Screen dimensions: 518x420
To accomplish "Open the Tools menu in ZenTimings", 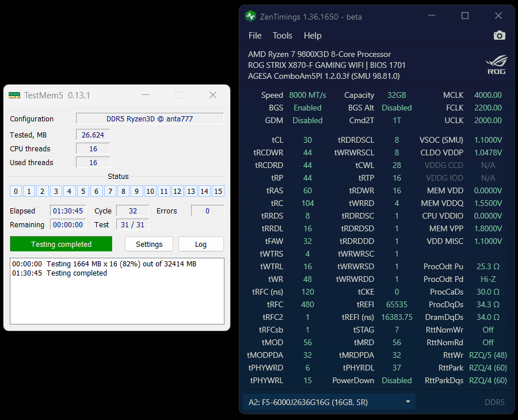I will (282, 36).
